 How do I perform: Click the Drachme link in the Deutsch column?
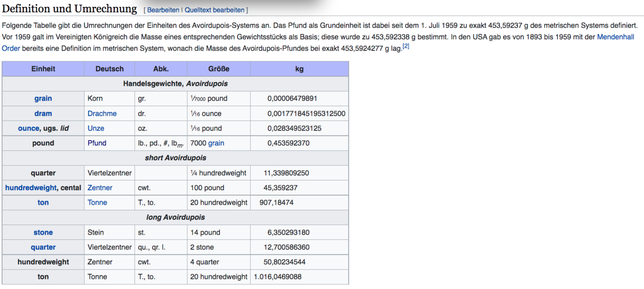pos(102,114)
